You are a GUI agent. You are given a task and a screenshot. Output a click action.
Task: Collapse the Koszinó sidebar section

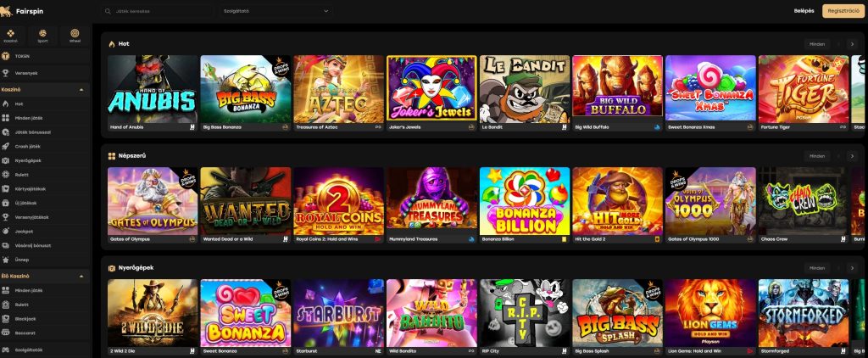[x=81, y=89]
